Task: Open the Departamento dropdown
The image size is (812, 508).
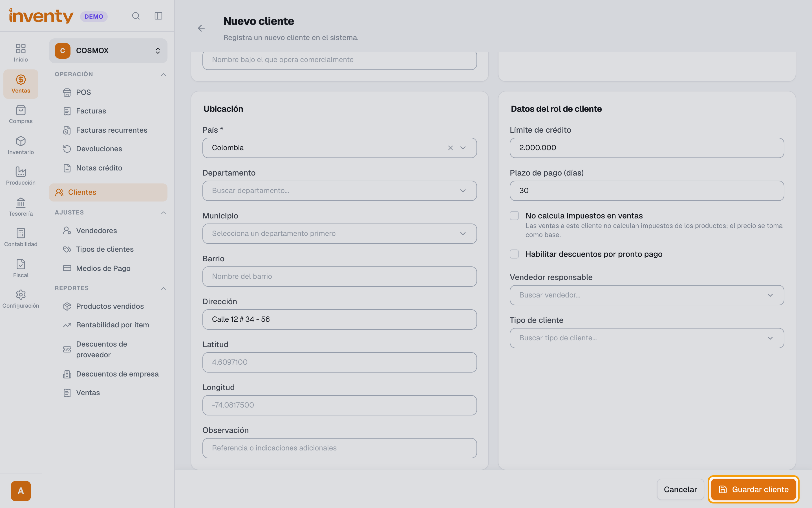Action: 339,191
